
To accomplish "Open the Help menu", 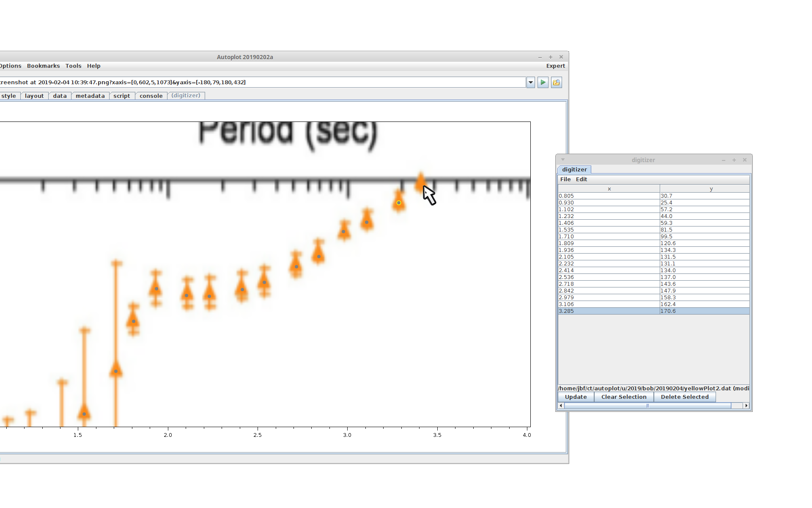I will point(93,66).
